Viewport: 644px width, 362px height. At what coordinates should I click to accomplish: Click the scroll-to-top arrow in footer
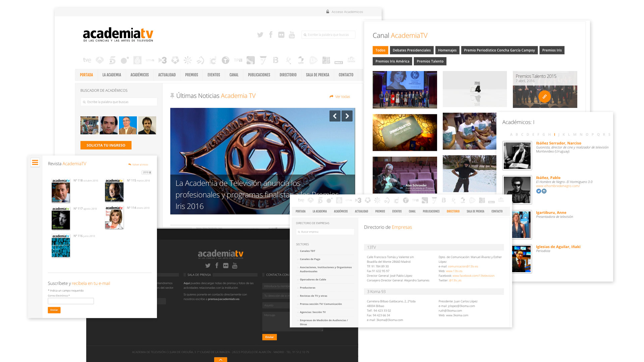pos(220,360)
